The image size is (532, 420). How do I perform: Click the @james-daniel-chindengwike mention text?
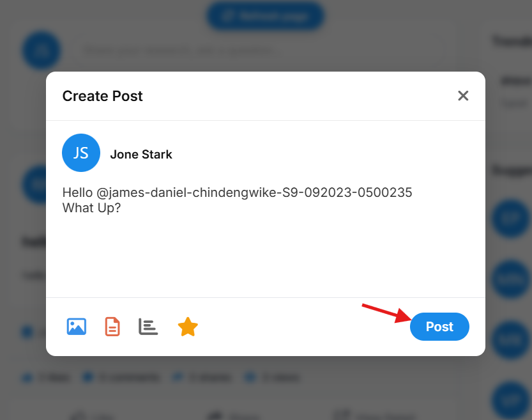pyautogui.click(x=254, y=192)
